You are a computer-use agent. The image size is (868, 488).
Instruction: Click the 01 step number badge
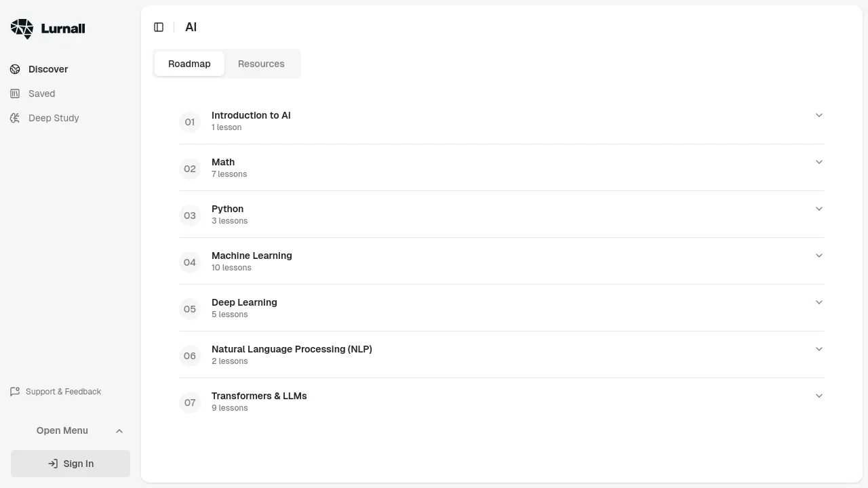190,122
